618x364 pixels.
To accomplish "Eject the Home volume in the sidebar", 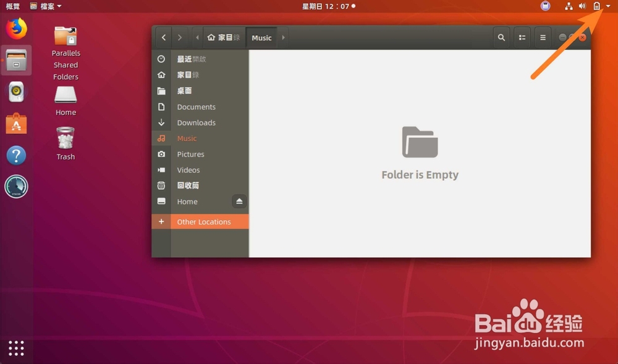I will coord(239,201).
